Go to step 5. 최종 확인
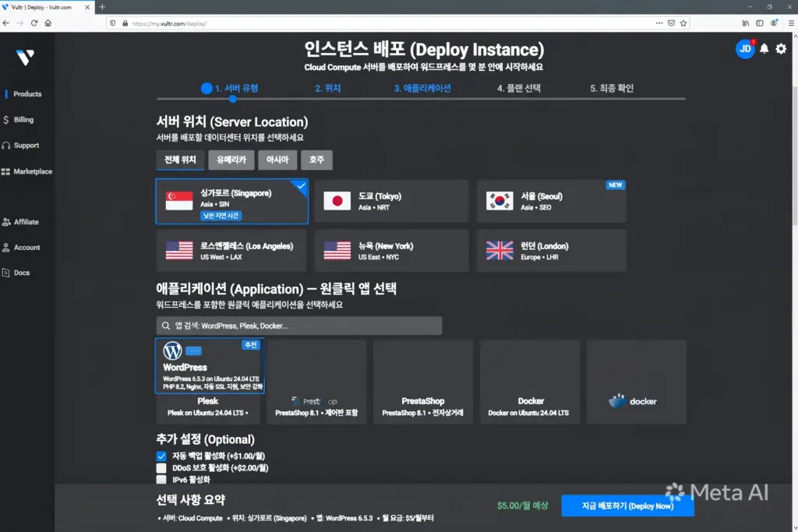 [612, 89]
